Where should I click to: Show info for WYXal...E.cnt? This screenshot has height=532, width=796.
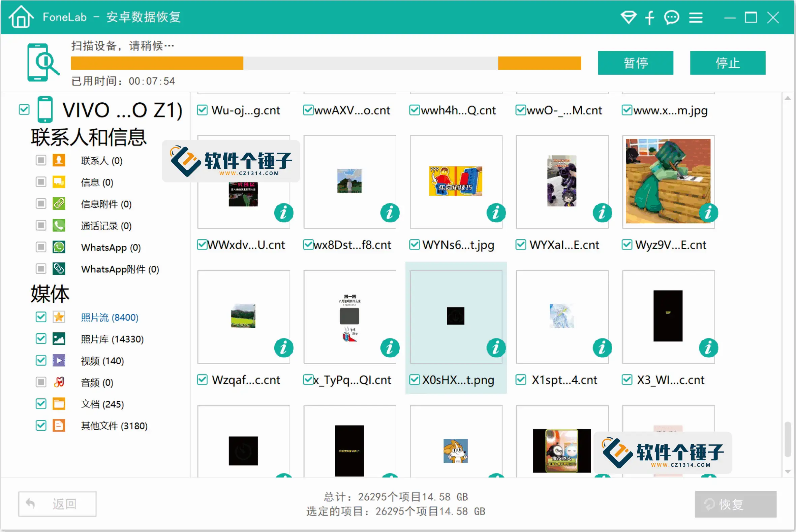(603, 213)
